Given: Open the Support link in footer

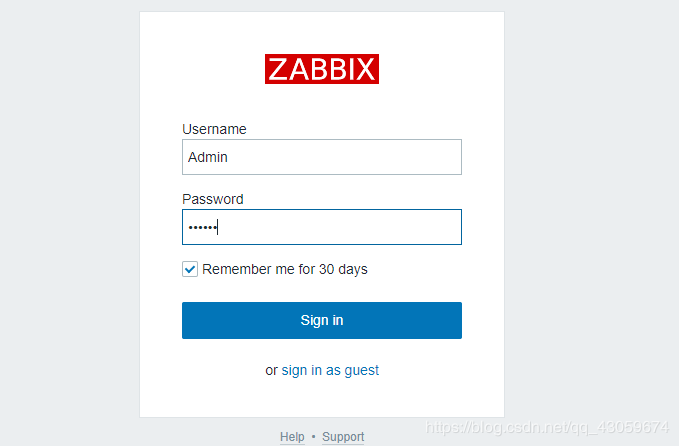Looking at the screenshot, I should tap(343, 437).
